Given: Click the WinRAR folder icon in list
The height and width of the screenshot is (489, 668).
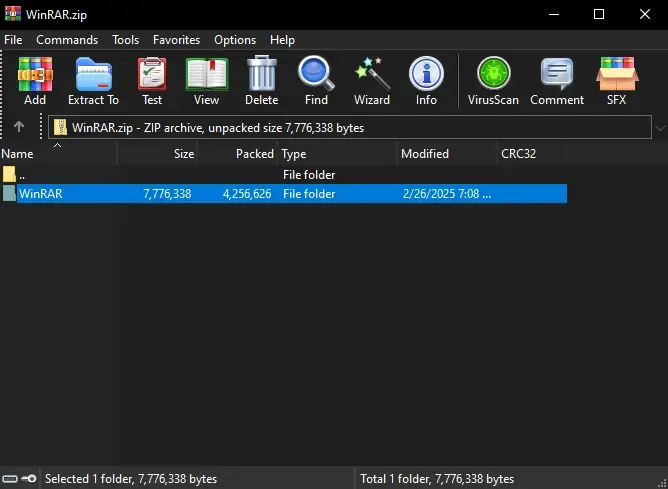Looking at the screenshot, I should pyautogui.click(x=9, y=193).
